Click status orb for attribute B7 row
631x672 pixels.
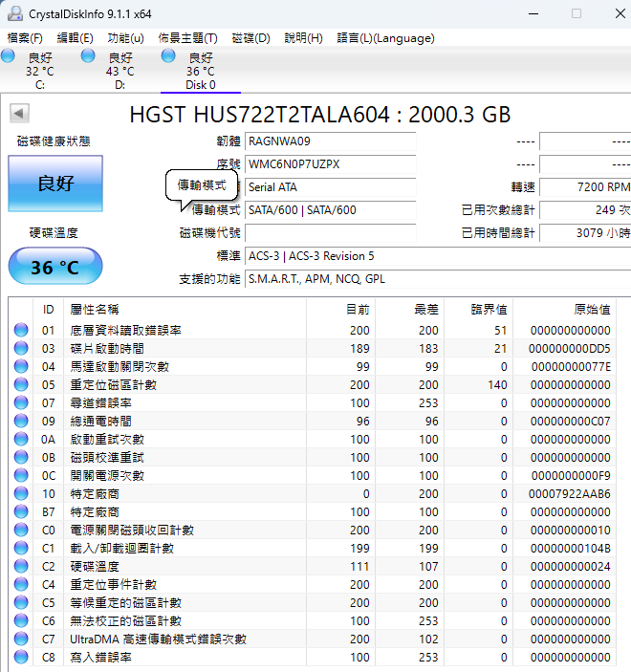tap(21, 511)
